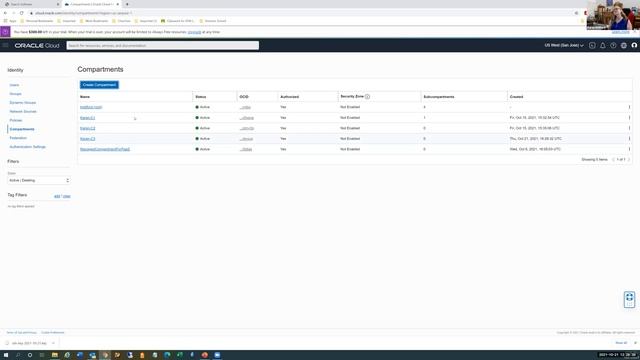Viewport: 640px width, 360px height.
Task: Click the Created column header
Action: coord(516,97)
